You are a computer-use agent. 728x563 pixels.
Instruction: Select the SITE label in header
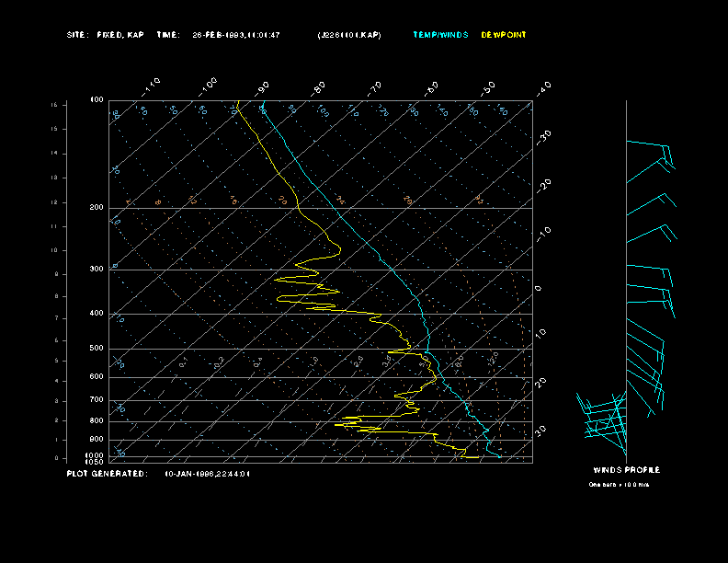(77, 35)
